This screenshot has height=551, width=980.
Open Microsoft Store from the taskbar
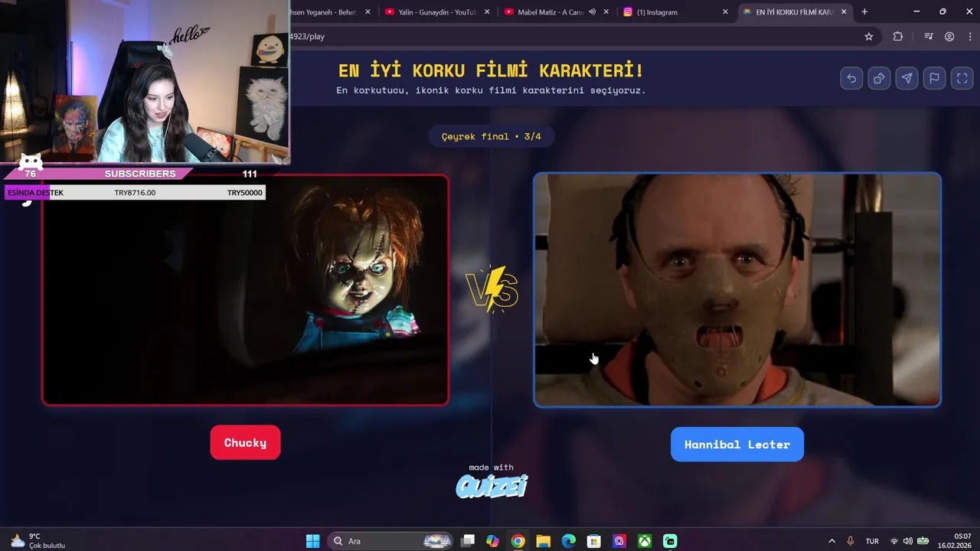click(593, 541)
